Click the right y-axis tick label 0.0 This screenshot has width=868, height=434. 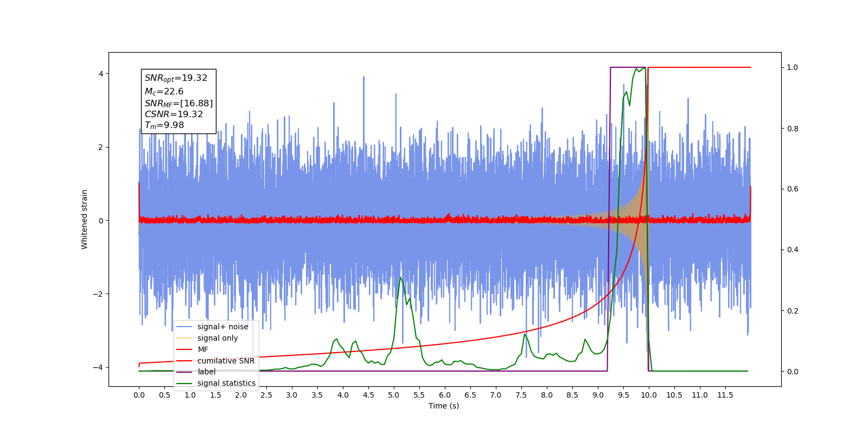(793, 372)
